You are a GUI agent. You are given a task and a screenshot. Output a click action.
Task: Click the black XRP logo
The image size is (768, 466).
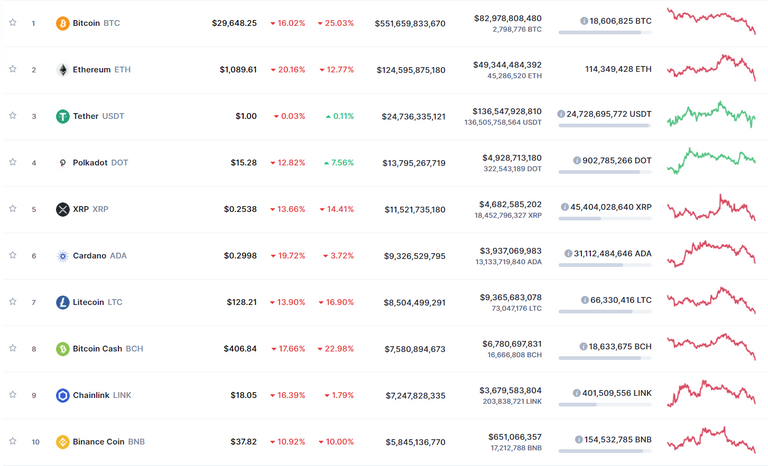point(63,209)
